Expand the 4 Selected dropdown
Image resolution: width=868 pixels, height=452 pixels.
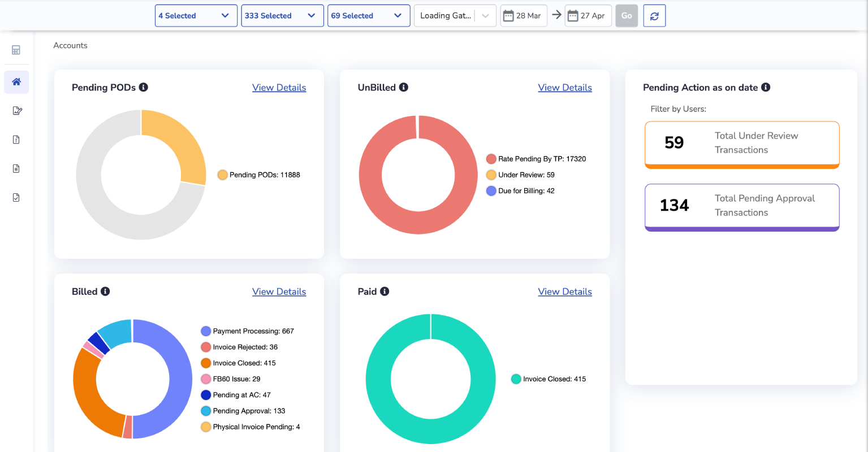tap(196, 16)
